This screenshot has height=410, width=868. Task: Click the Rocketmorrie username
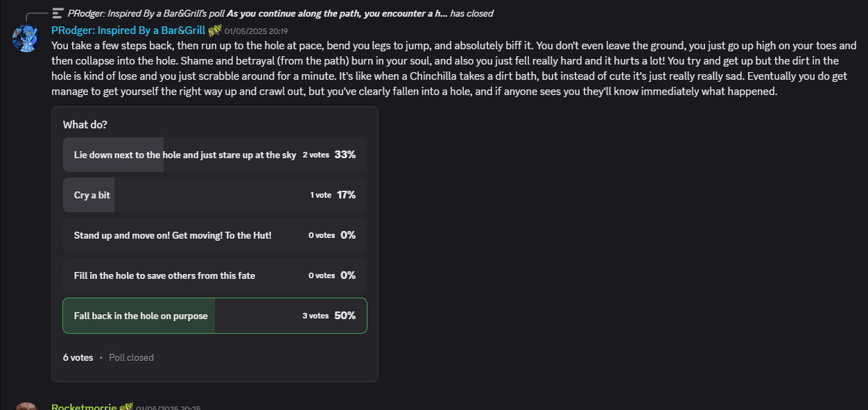click(84, 407)
